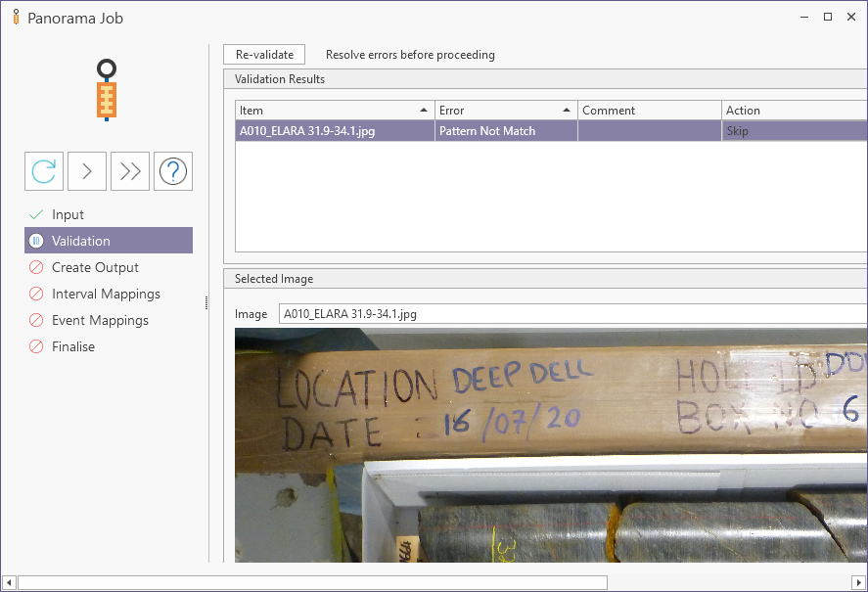Open the Interval Mappings step
Screen dimensions: 868x592
click(x=106, y=294)
